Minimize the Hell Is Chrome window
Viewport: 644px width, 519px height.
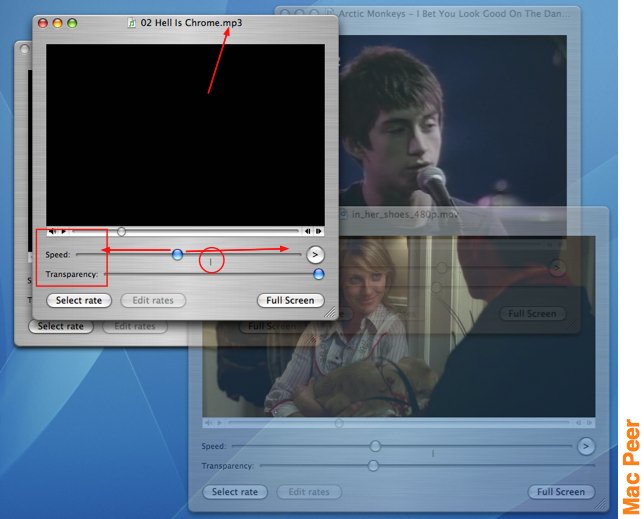(x=58, y=23)
